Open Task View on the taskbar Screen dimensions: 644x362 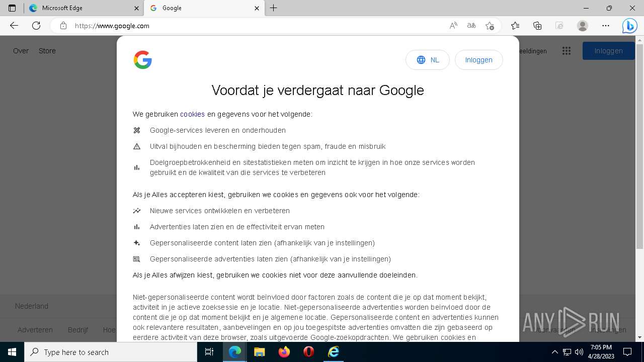209,352
